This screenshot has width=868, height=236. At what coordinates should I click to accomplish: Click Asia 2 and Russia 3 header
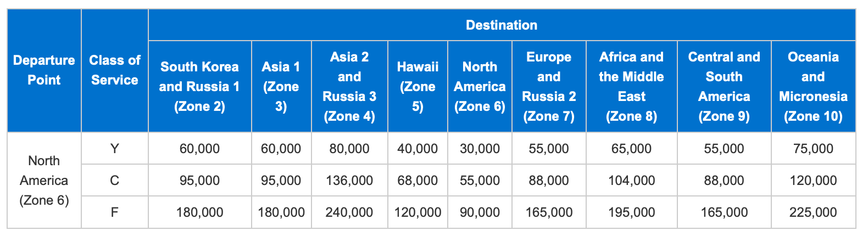click(x=349, y=87)
